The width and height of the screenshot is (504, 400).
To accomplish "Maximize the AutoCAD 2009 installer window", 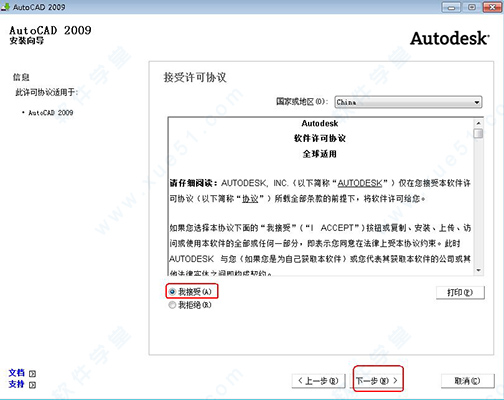I will tap(472, 7).
